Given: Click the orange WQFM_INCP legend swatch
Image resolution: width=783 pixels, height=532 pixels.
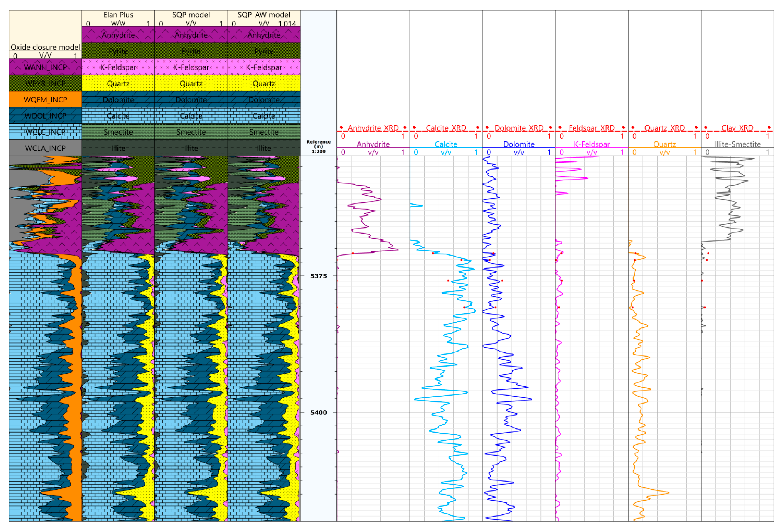Looking at the screenshot, I should coord(45,99).
